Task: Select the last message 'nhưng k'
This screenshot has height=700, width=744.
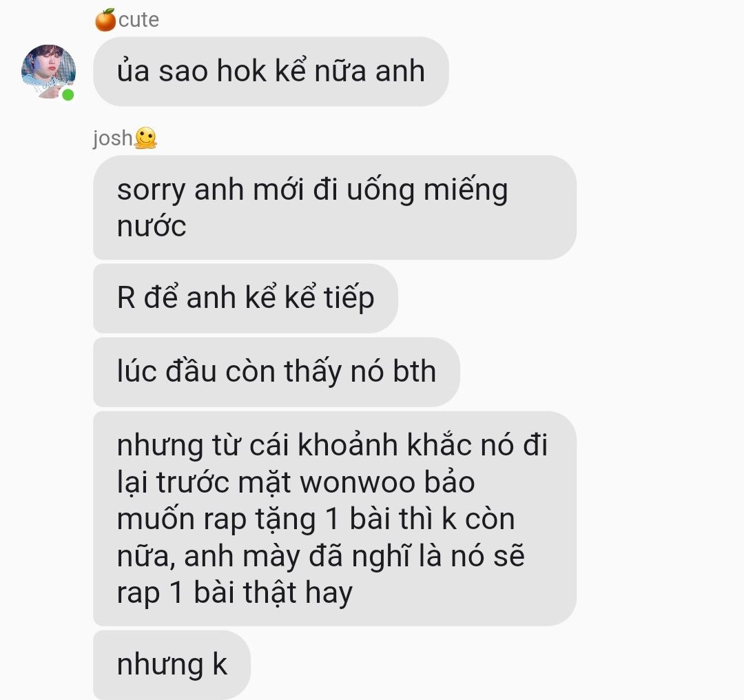Action: point(172,664)
